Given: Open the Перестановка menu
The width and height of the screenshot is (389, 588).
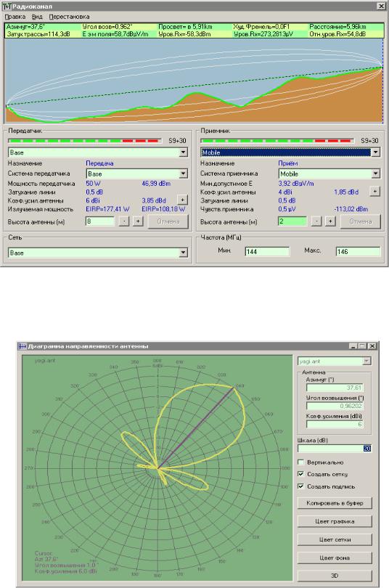Looking at the screenshot, I should point(69,17).
